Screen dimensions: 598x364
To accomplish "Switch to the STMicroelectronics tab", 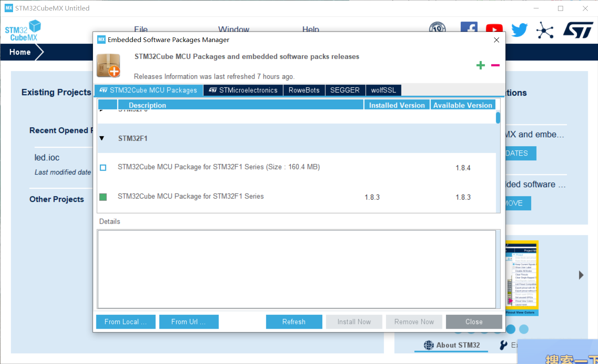I will pos(243,90).
